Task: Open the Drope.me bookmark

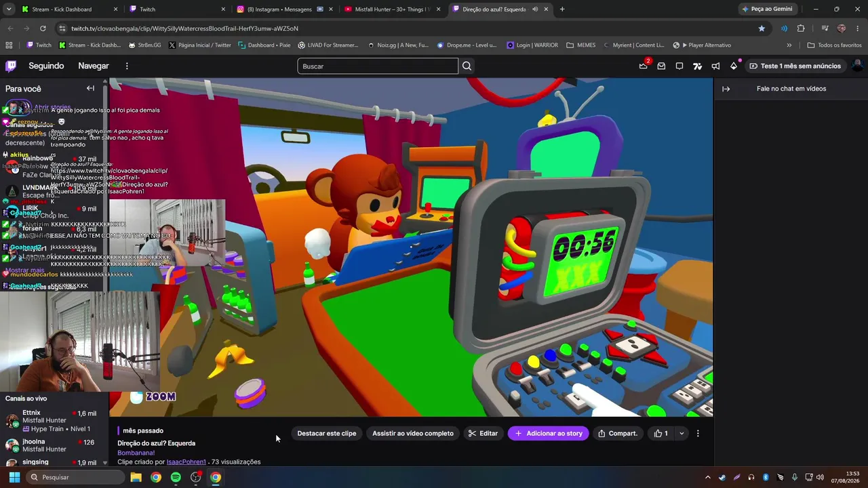Action: click(467, 45)
